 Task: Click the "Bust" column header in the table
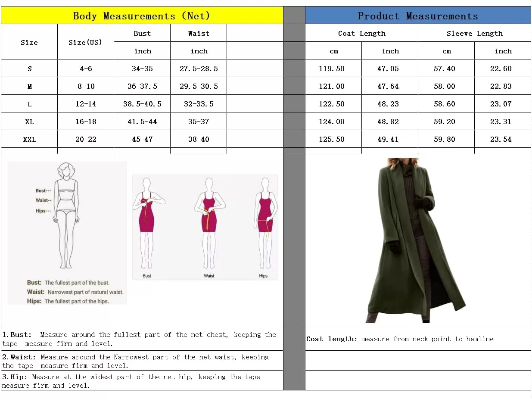142,33
